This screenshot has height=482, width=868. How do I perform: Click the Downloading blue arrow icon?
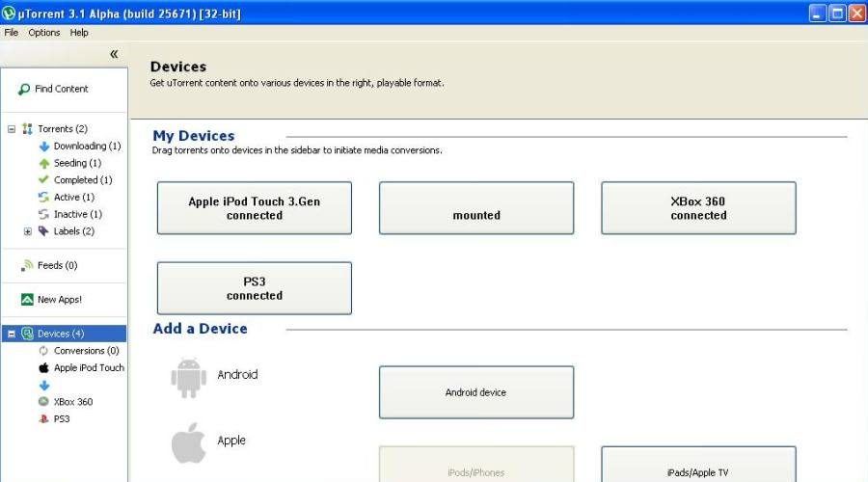pyautogui.click(x=43, y=147)
